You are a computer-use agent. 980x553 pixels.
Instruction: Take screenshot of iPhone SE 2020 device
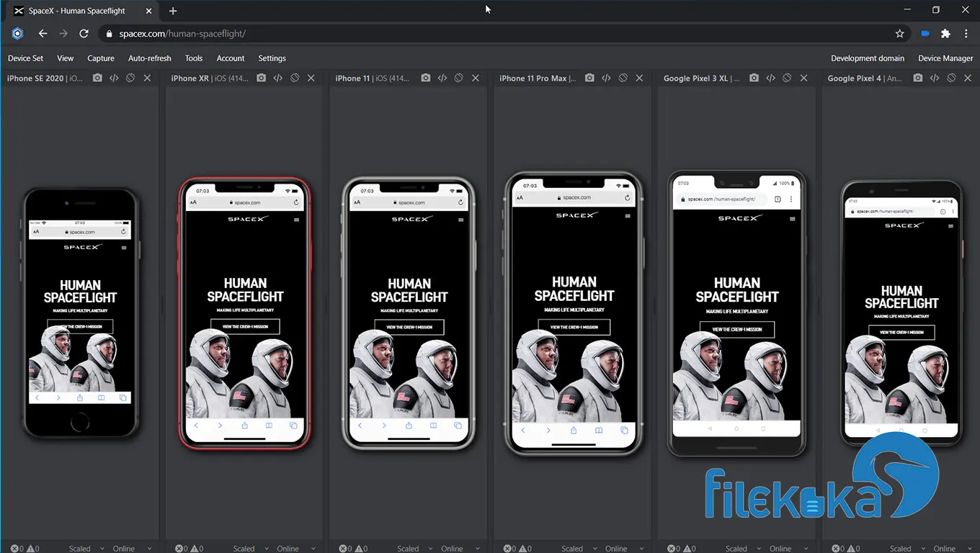tap(97, 78)
